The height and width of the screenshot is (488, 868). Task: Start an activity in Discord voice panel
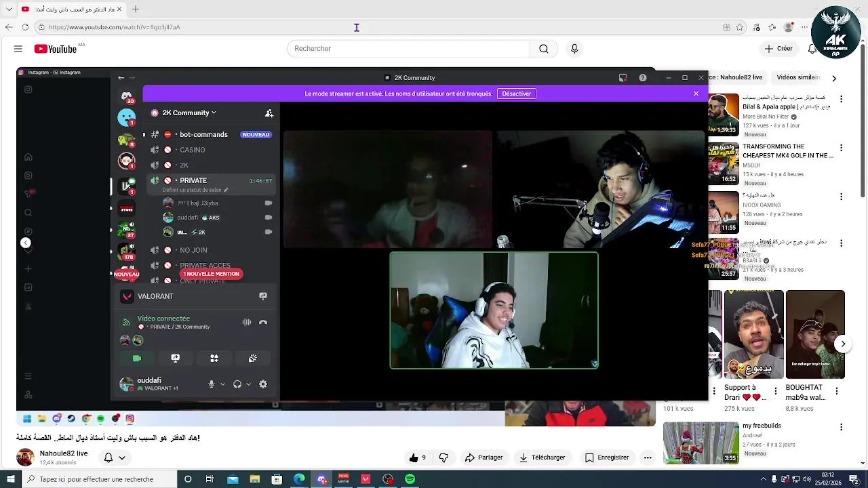tap(214, 359)
